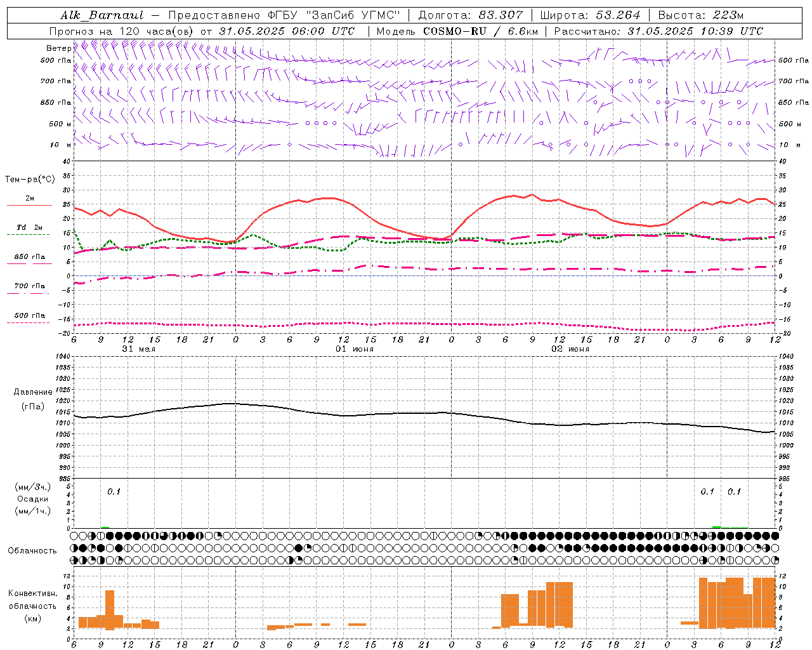Viewport: 812px width, 650px height.
Task: Click the (мм/3ч.) precipitation unit label
Action: point(33,487)
